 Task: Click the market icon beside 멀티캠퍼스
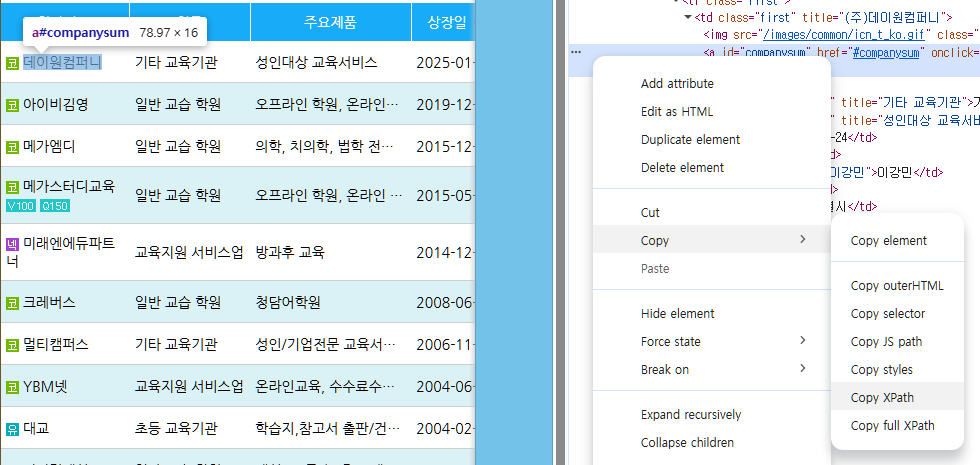12,346
